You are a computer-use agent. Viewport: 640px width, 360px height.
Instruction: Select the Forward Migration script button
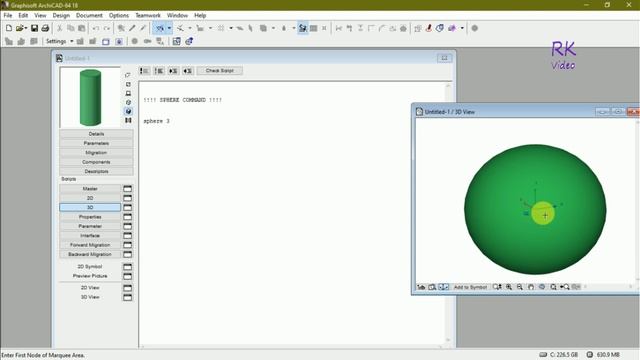coord(90,245)
